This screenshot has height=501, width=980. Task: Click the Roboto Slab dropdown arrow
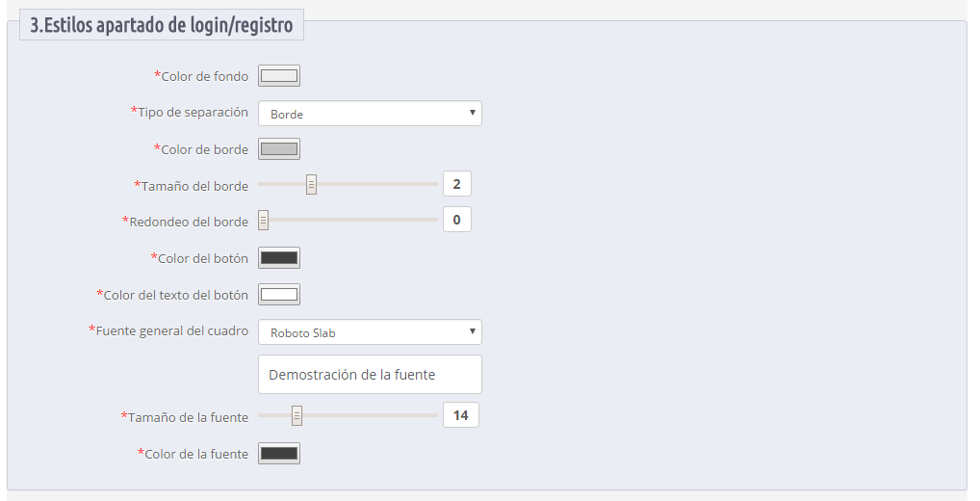(473, 331)
